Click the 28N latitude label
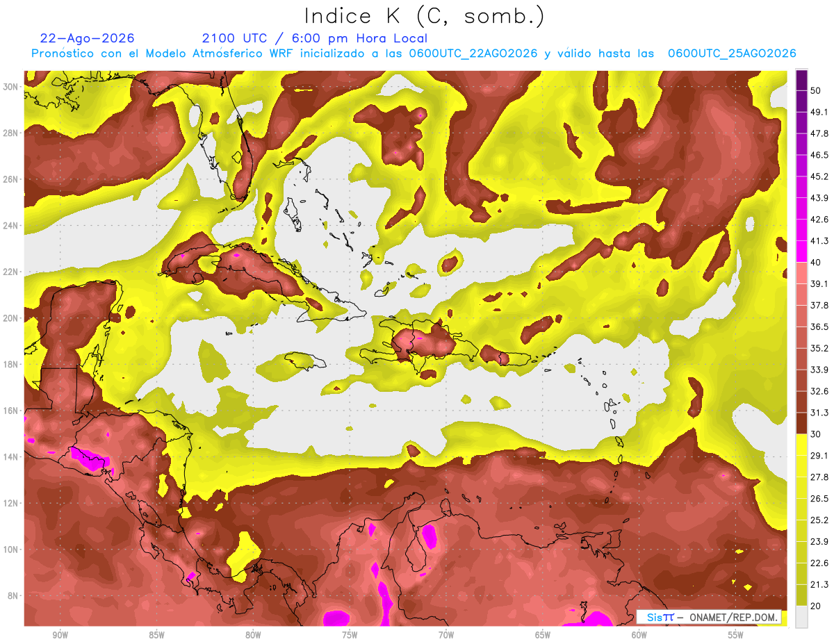This screenshot has height=644, width=834. (10, 133)
